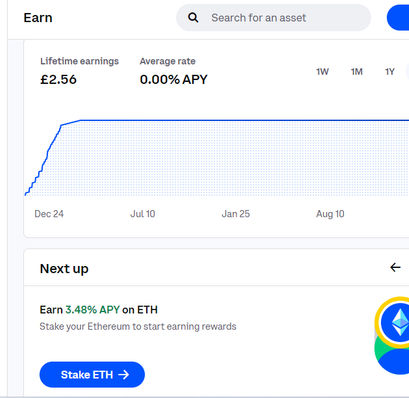This screenshot has width=409, height=398.
Task: Select the 1W time range
Action: pos(322,72)
